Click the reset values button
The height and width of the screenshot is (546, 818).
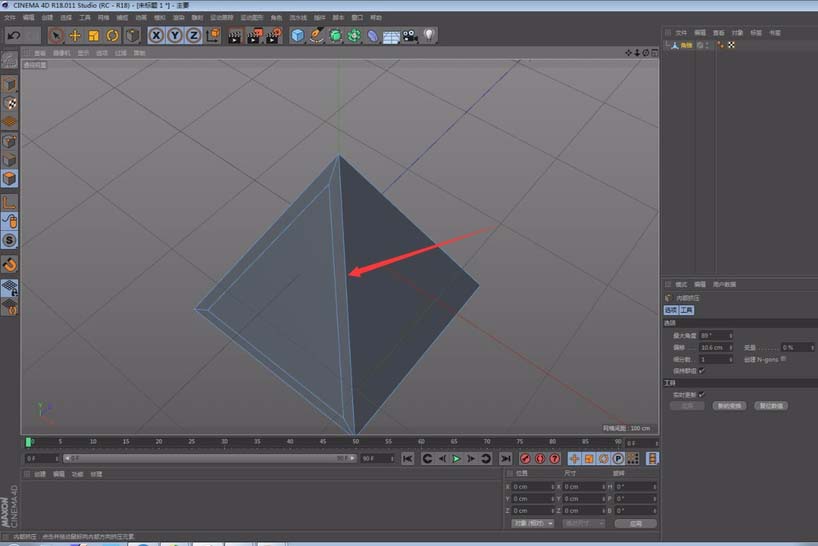pos(771,406)
